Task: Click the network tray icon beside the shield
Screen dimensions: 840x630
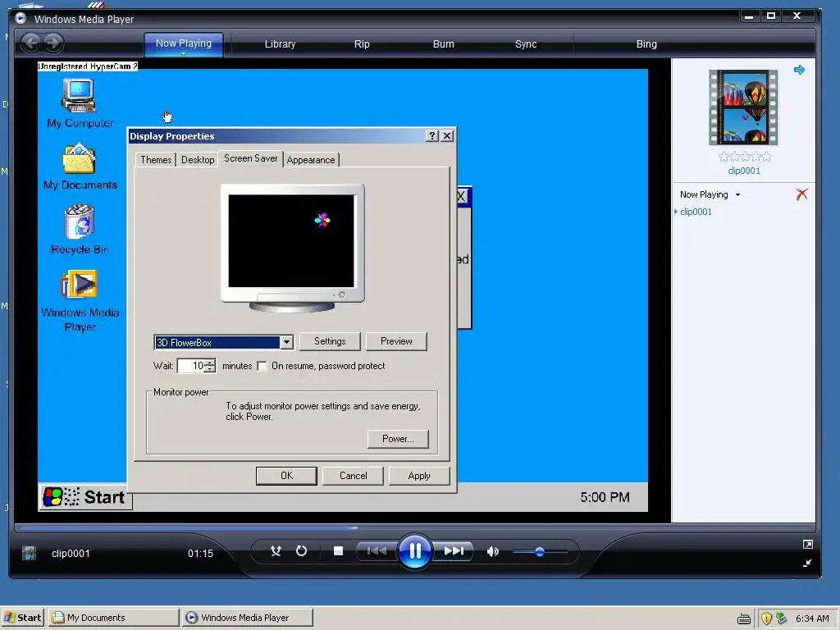Action: [x=782, y=619]
